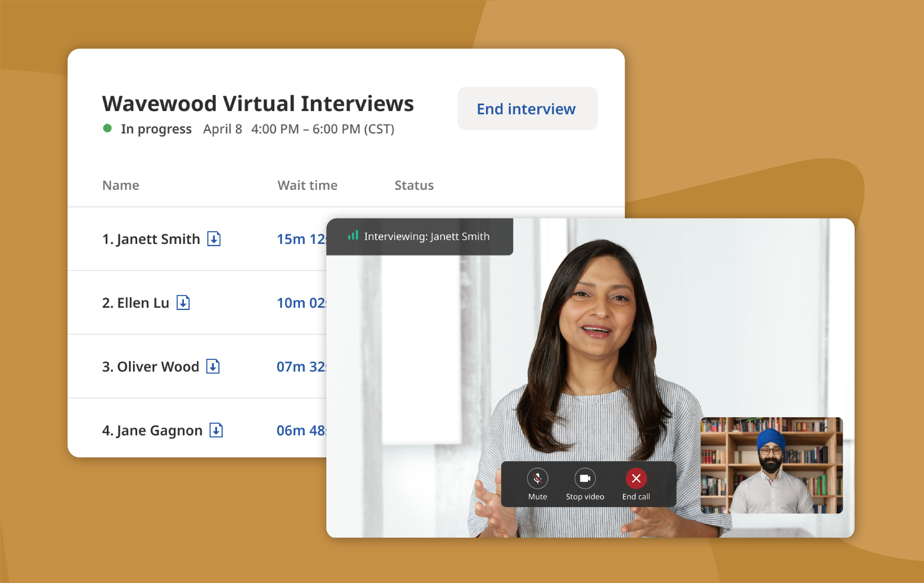Click the End call label text

[x=636, y=496]
